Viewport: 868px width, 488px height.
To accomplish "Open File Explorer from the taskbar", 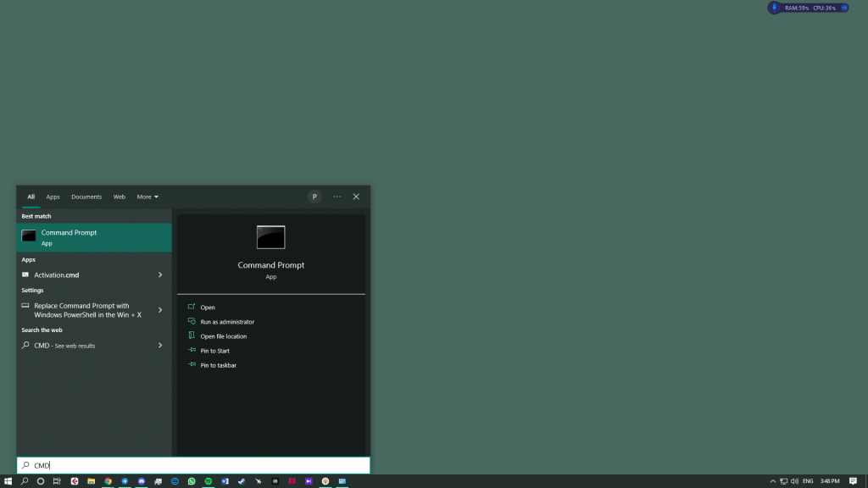I will point(92,480).
